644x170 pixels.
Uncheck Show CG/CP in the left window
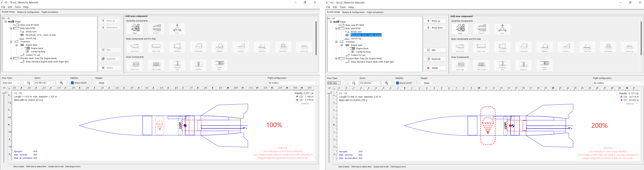(72, 83)
